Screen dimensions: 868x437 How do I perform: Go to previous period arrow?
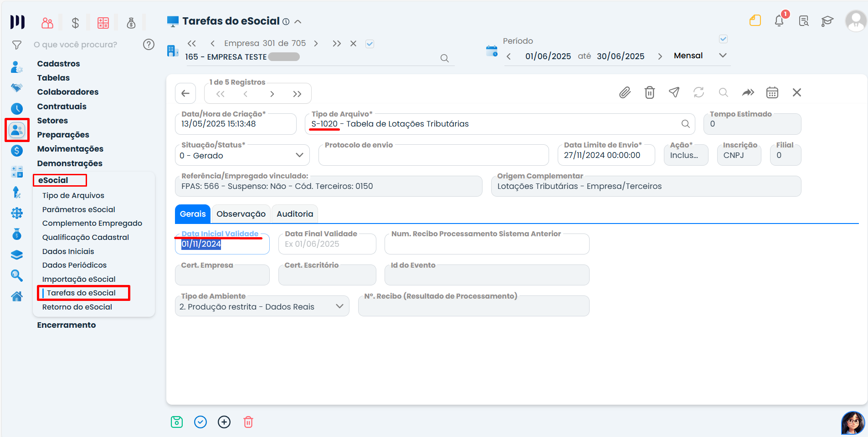509,56
